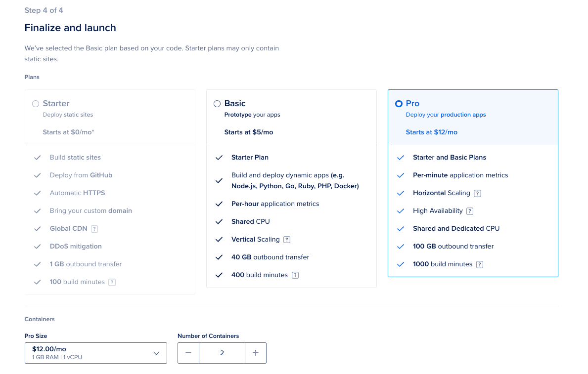Click the checkmark beside Shared CPU
This screenshot has width=588, height=374.
point(219,221)
